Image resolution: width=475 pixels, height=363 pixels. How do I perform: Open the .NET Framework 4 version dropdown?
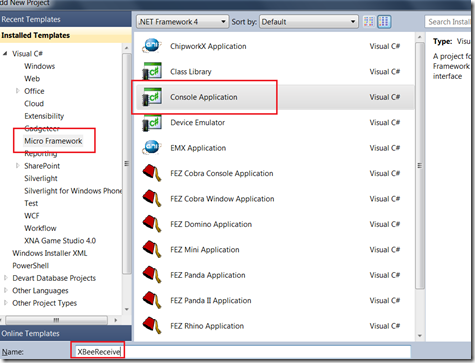[183, 22]
